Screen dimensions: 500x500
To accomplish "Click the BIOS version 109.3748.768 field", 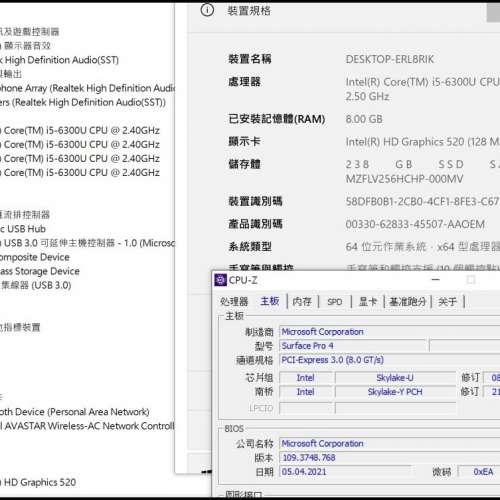I will (389, 457).
